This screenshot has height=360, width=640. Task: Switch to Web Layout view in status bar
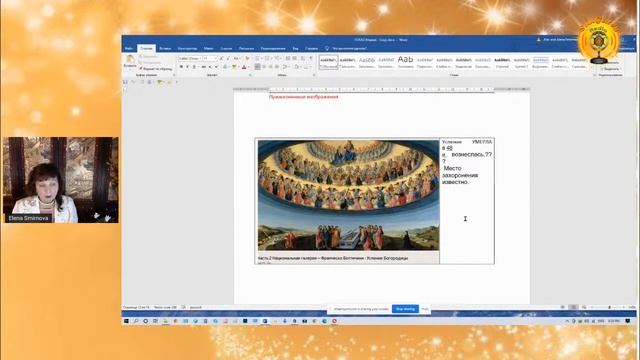584,307
